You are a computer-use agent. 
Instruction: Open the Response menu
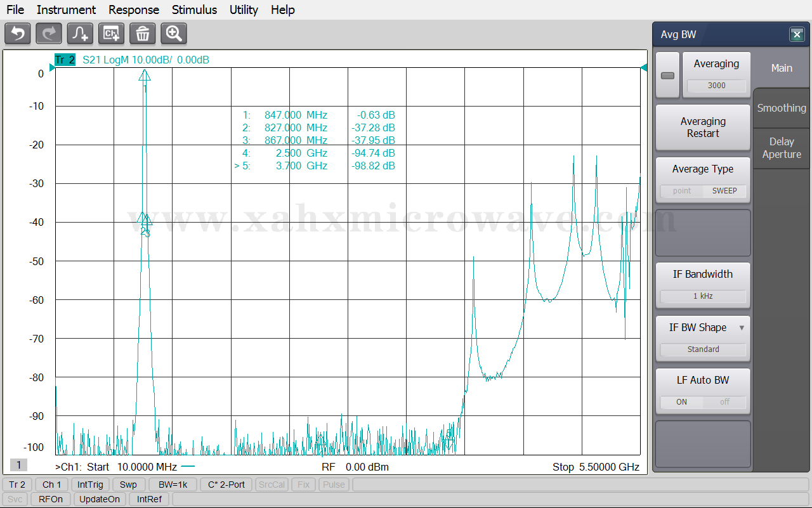134,10
